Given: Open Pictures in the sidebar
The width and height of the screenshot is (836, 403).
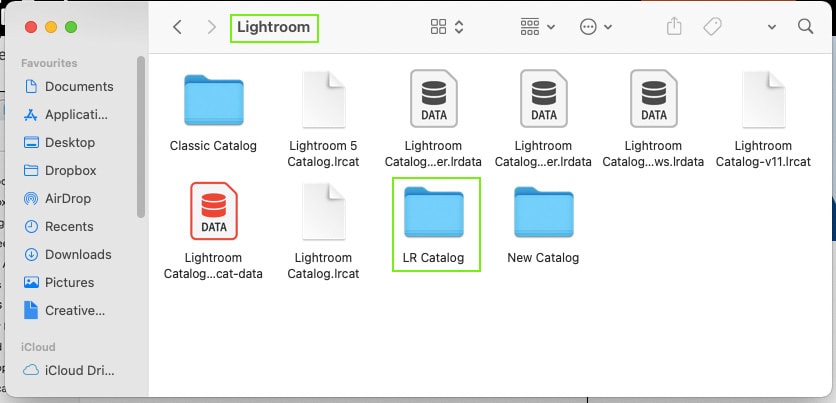Looking at the screenshot, I should (68, 283).
